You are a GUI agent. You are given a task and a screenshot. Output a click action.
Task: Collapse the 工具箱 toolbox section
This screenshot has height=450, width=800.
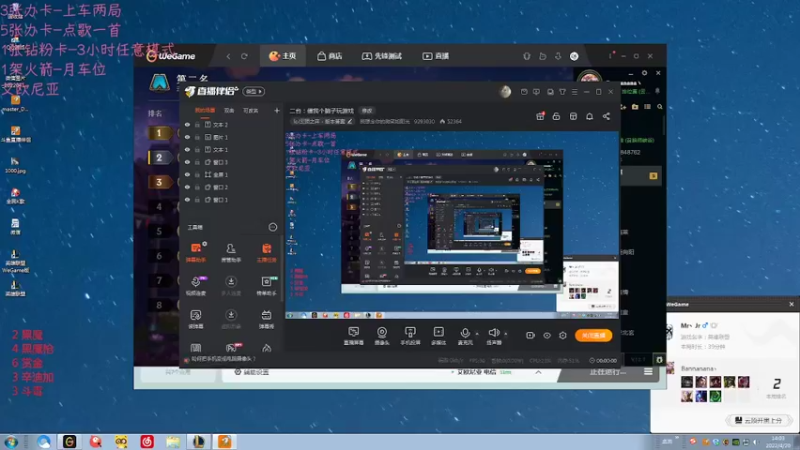pos(272,227)
